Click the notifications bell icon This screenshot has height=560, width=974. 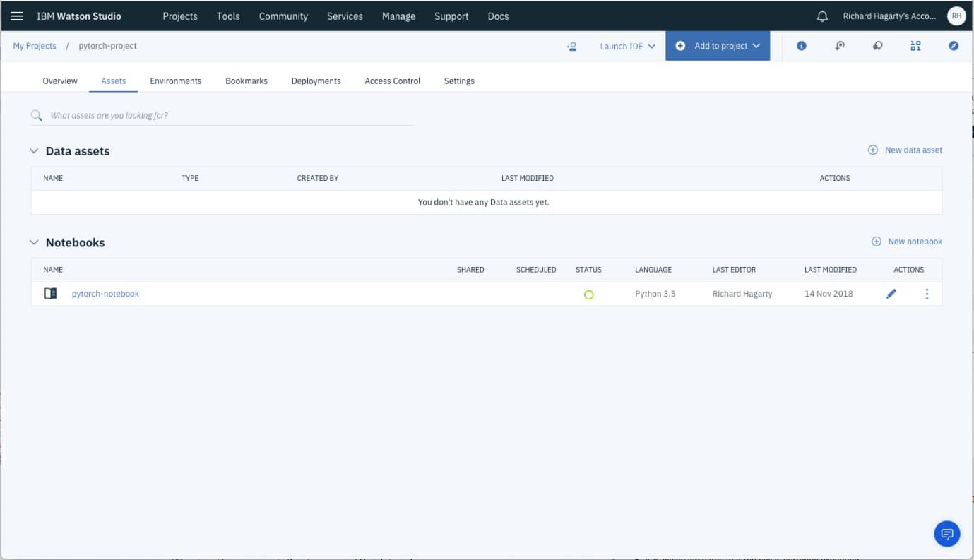pos(822,16)
